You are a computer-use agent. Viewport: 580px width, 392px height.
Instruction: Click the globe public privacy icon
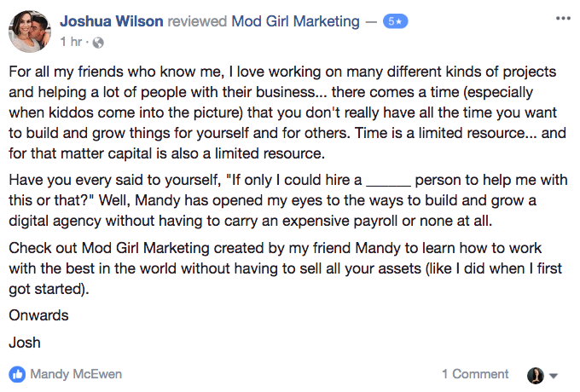click(97, 41)
